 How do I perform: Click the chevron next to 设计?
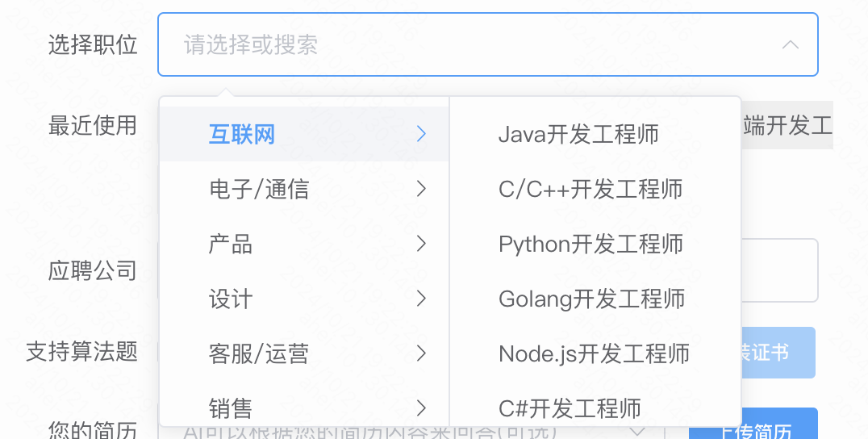point(420,299)
